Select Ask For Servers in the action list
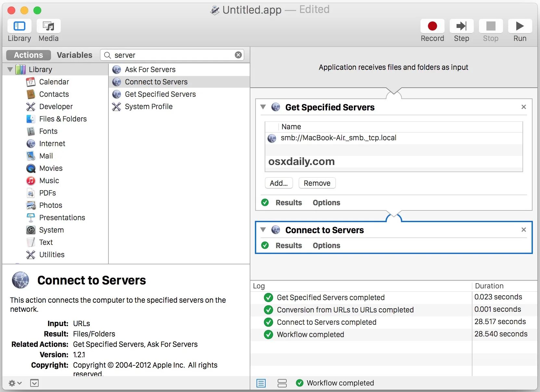Image resolution: width=540 pixels, height=392 pixels. tap(150, 70)
